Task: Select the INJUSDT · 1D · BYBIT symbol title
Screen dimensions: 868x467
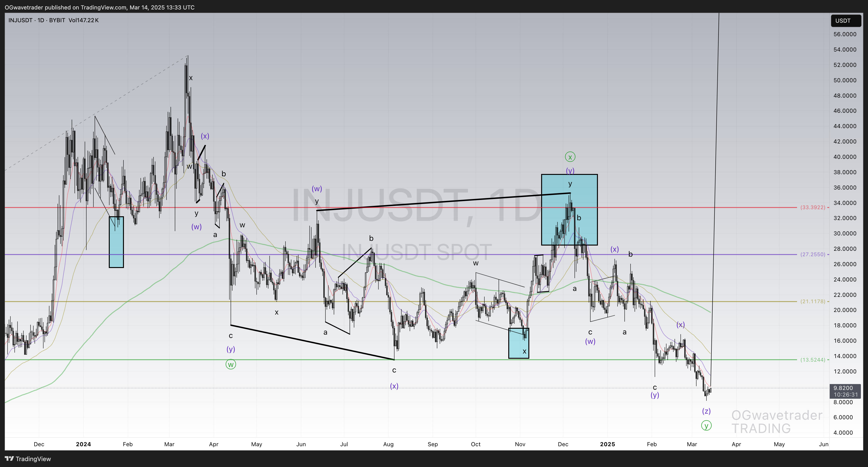Action: 37,20
